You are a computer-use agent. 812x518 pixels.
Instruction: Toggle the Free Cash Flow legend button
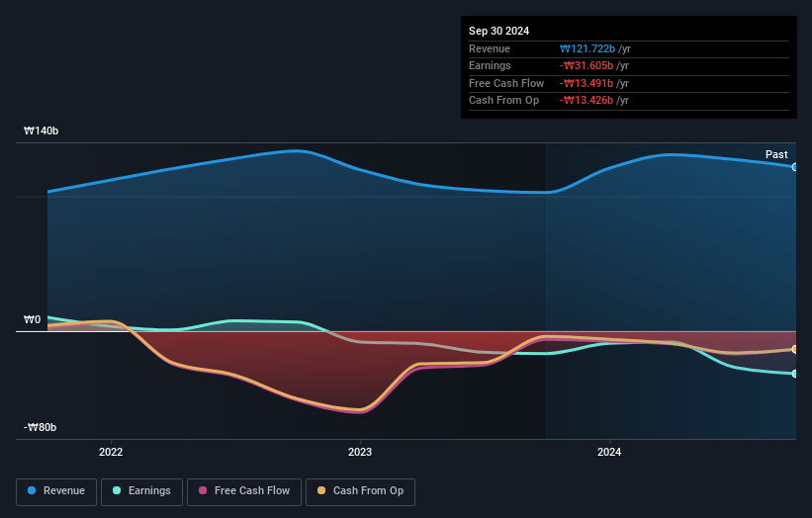tap(244, 491)
